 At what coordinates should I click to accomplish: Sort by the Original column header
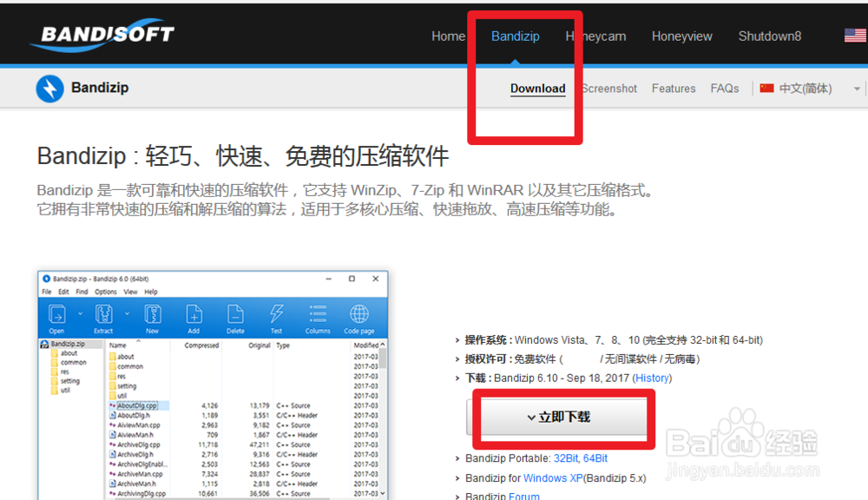(259, 345)
